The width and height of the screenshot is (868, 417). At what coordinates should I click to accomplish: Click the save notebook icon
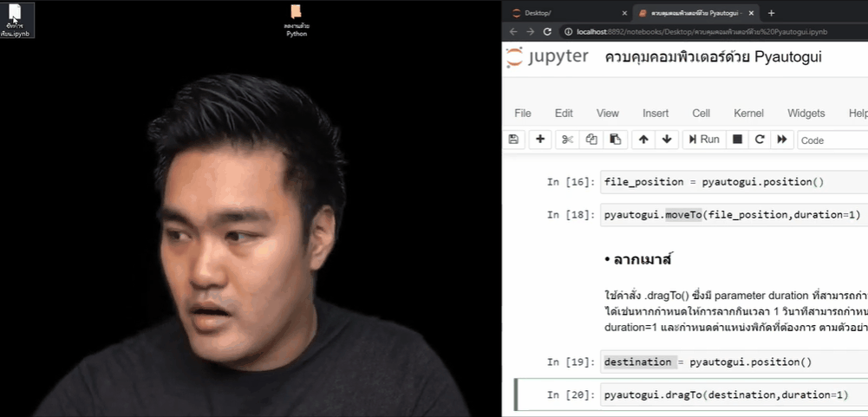pos(513,140)
